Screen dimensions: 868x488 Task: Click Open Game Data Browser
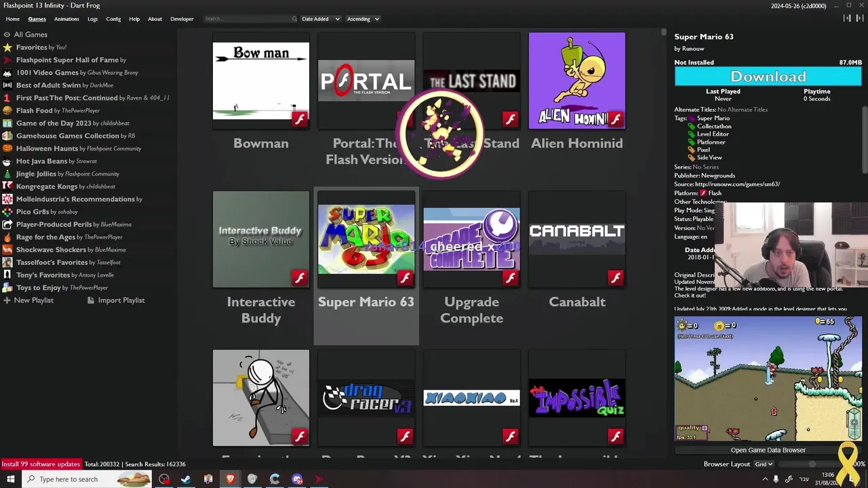pyautogui.click(x=768, y=450)
